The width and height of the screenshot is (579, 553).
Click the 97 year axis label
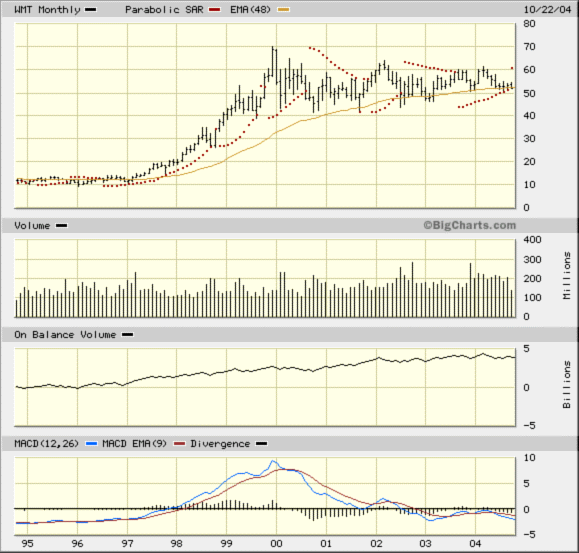(127, 544)
